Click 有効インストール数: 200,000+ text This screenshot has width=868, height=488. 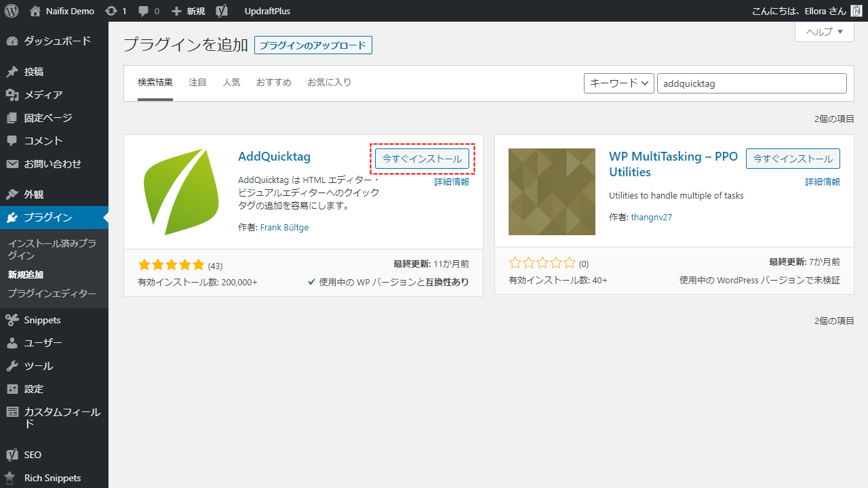[197, 282]
